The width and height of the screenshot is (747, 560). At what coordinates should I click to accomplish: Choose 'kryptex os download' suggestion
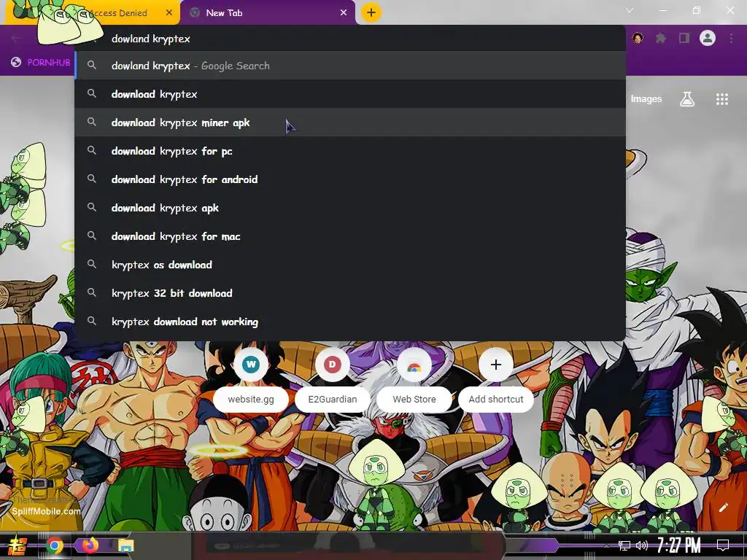[350, 265]
